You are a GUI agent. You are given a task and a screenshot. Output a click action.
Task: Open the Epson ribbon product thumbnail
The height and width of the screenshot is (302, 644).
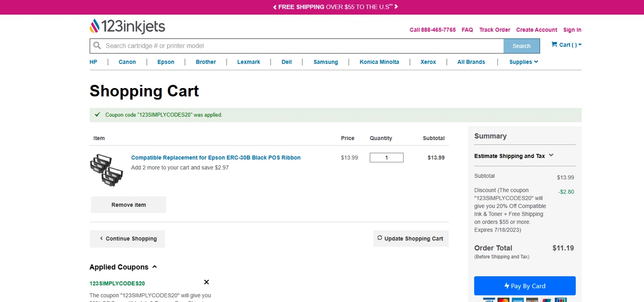point(107,170)
